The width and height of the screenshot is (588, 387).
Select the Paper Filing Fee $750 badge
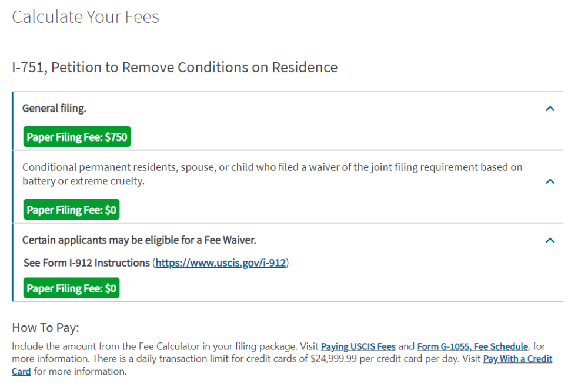[77, 137]
